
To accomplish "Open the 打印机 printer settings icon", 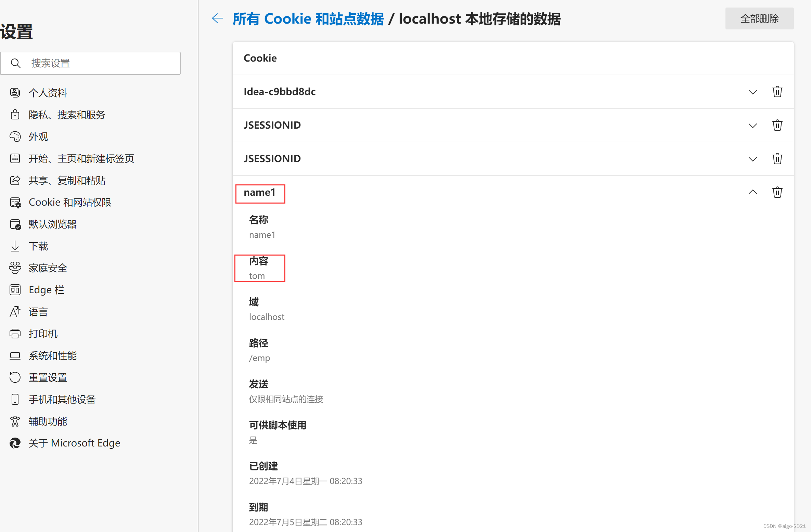I will point(15,334).
